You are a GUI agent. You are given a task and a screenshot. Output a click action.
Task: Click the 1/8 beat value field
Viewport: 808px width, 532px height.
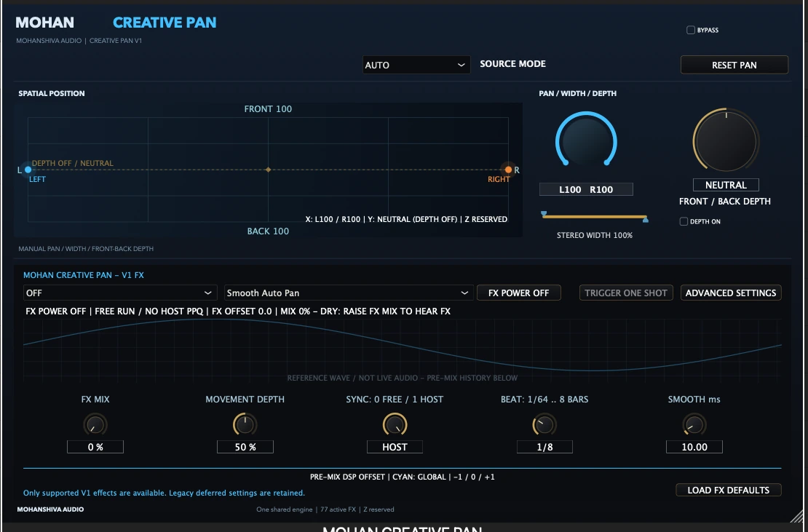[544, 447]
